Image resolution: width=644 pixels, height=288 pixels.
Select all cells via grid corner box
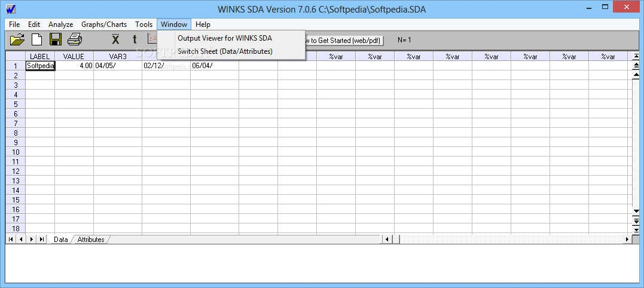[16, 57]
